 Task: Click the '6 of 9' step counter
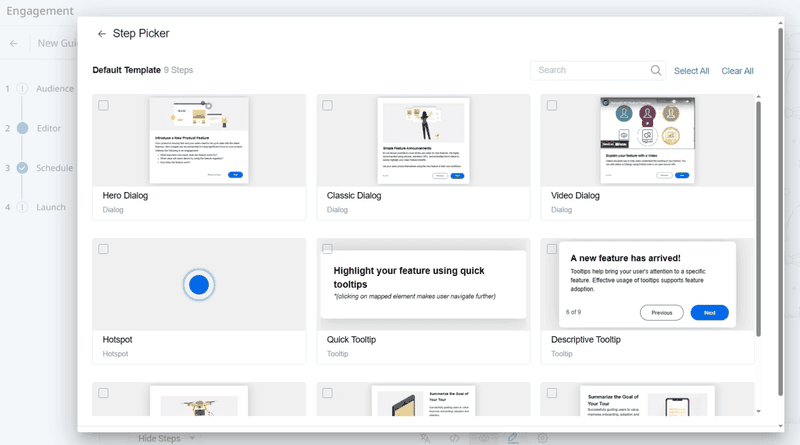click(573, 312)
